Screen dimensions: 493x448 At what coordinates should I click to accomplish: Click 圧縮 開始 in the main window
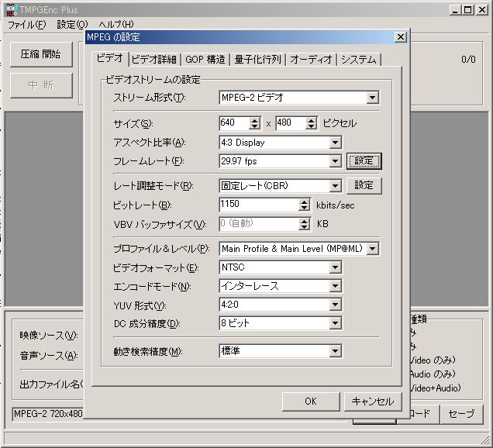41,54
